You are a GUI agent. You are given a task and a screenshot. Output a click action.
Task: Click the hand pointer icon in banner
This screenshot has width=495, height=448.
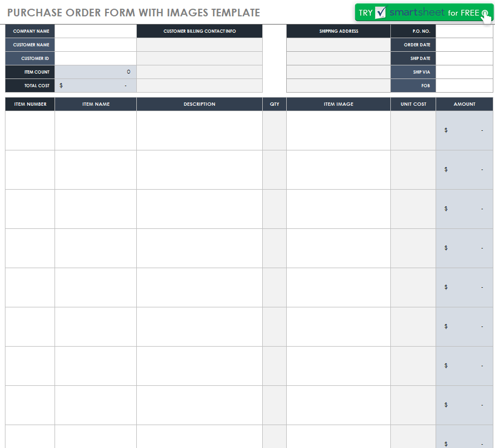(485, 15)
